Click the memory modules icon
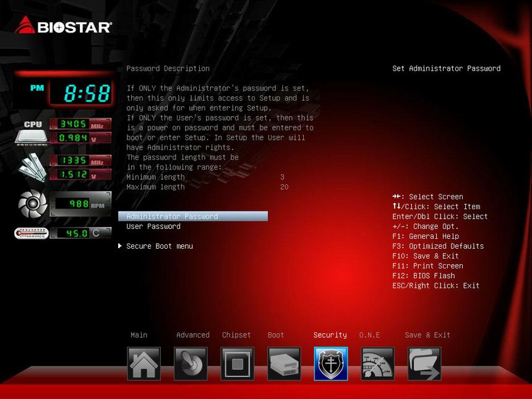Screen dimensions: 532x399 (31, 167)
